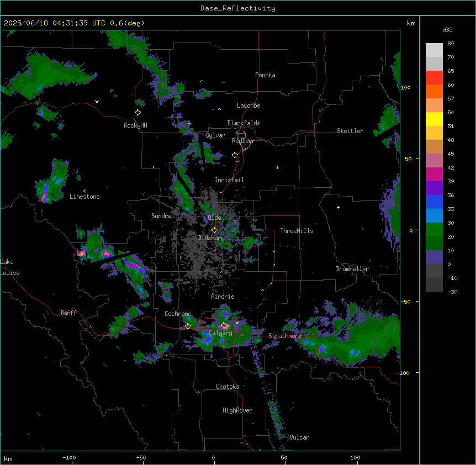Click the magenta 42 dBZ legend swatch
Image resolution: width=476 pixels, height=465 pixels.
434,174
